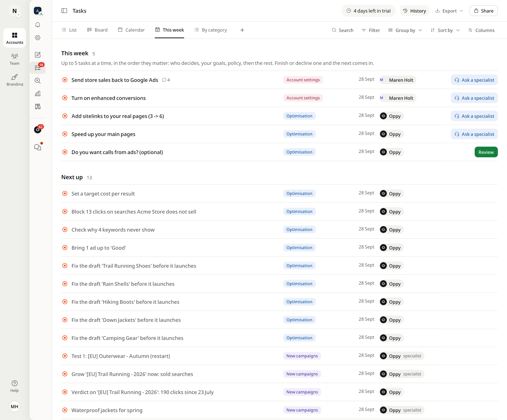This screenshot has width=507, height=420.
Task: Open the settings gear in sidebar
Action: click(38, 38)
